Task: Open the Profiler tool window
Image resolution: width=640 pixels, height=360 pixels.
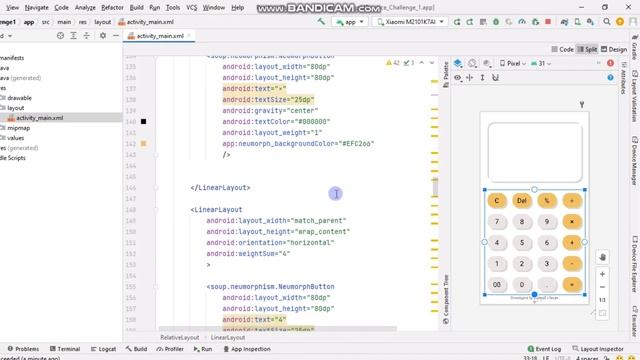Action: (170, 349)
